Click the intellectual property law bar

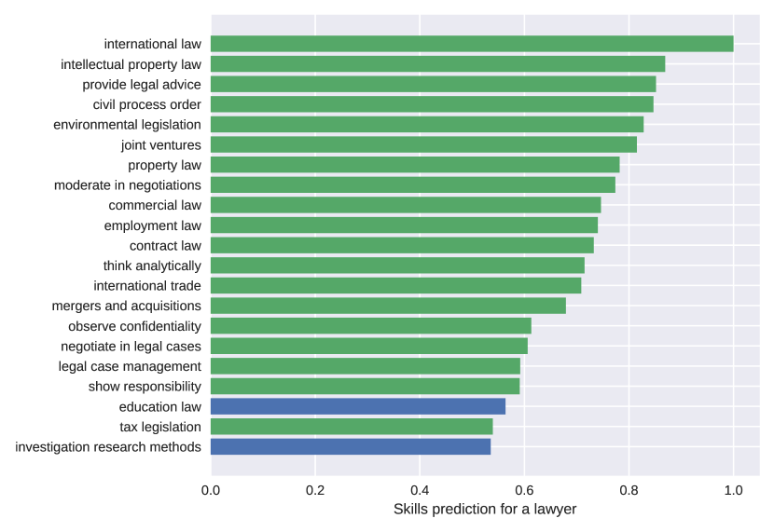tap(437, 64)
